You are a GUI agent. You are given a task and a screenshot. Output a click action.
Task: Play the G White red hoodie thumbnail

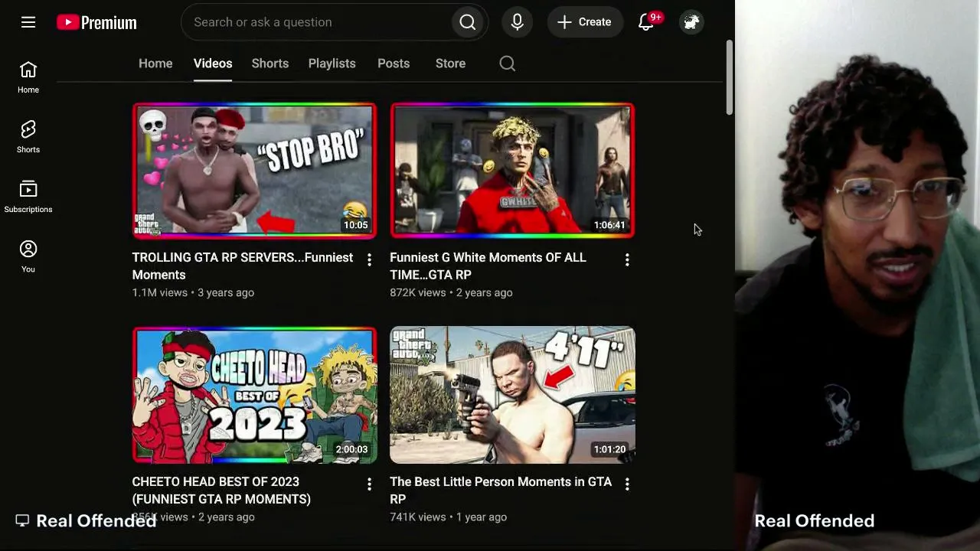[512, 171]
